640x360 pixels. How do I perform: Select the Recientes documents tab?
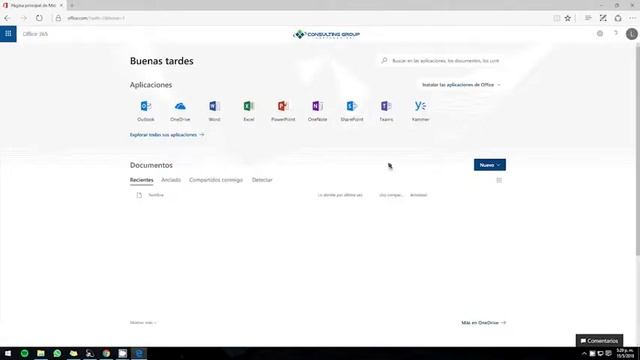click(x=142, y=180)
